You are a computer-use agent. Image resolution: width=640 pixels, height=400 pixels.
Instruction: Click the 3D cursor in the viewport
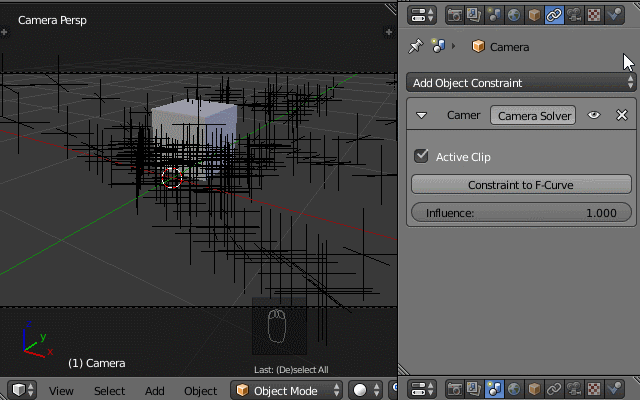click(x=172, y=178)
